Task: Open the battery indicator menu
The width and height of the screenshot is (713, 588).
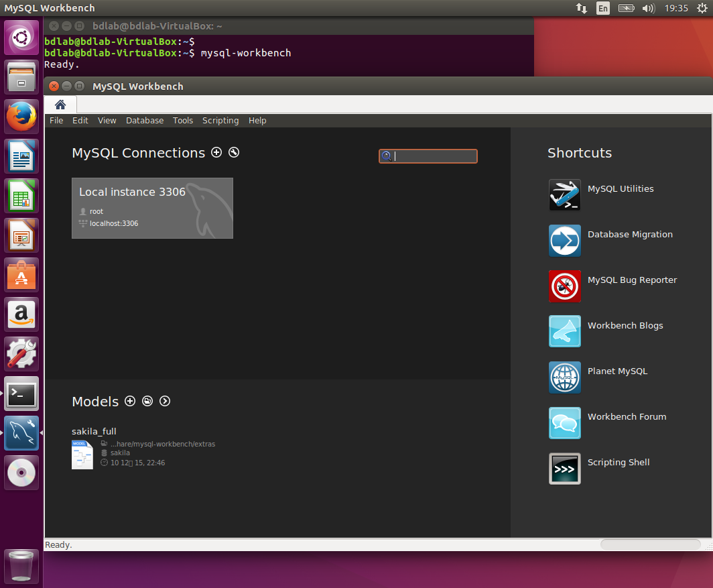Action: 626,8
